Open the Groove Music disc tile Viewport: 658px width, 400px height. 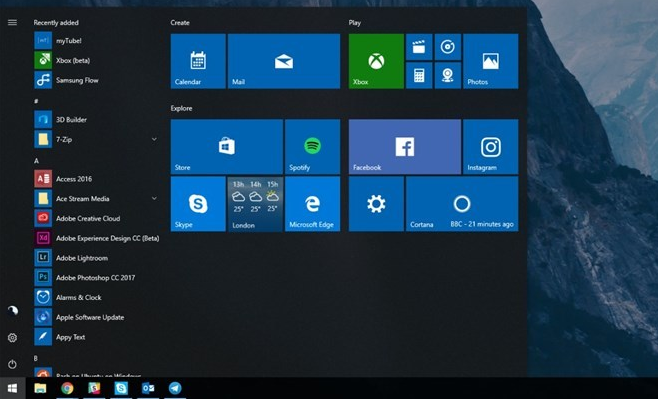click(448, 47)
